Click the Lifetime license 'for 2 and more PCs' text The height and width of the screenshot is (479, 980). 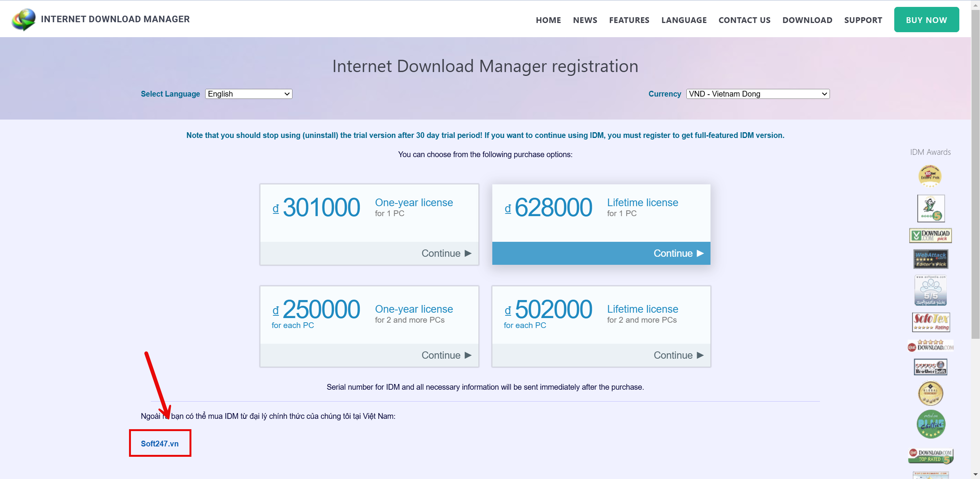pos(642,320)
